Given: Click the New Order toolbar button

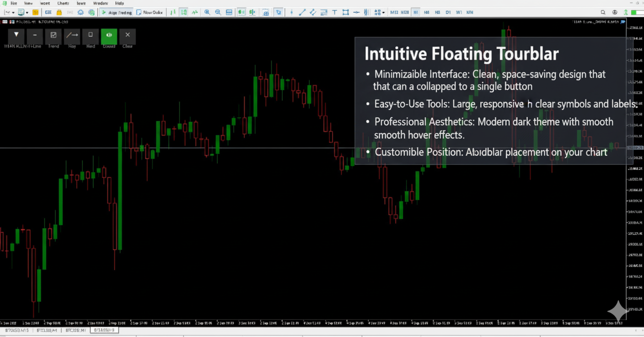Looking at the screenshot, I should tap(150, 12).
